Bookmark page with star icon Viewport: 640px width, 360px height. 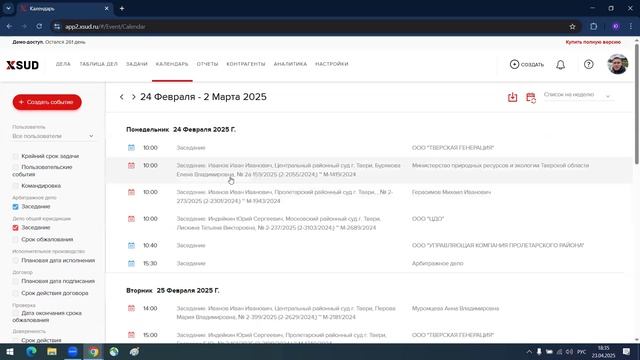[x=572, y=27]
